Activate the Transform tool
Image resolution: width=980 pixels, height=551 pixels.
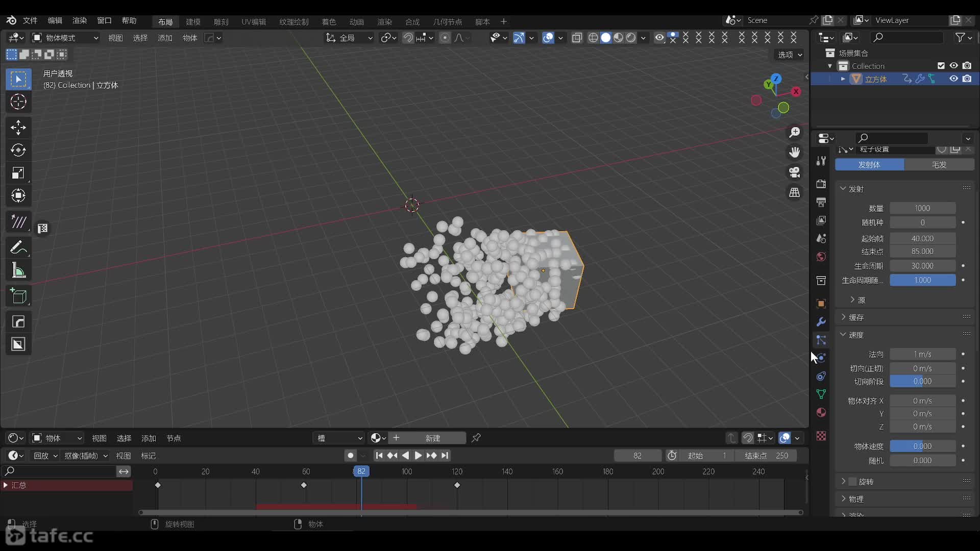pos(18,196)
